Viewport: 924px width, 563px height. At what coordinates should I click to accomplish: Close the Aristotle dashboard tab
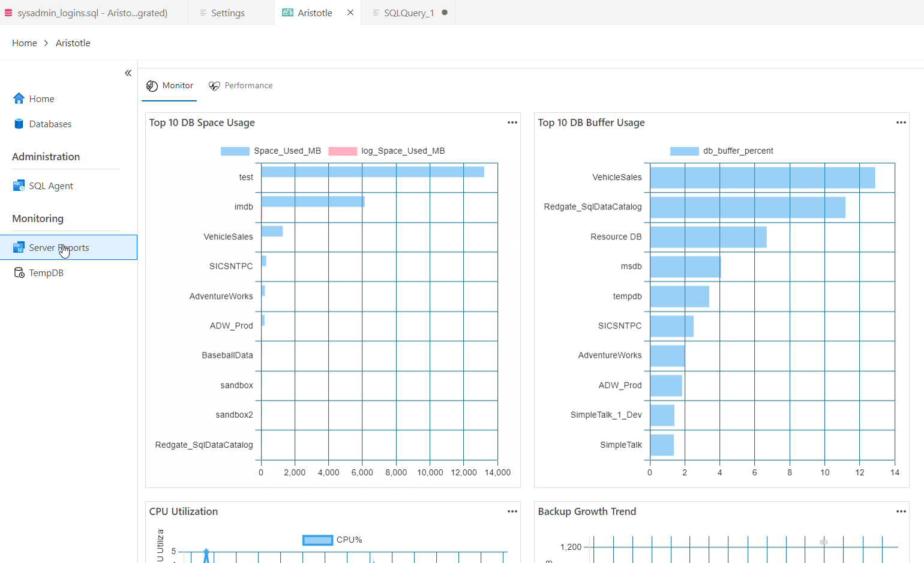[x=350, y=13]
